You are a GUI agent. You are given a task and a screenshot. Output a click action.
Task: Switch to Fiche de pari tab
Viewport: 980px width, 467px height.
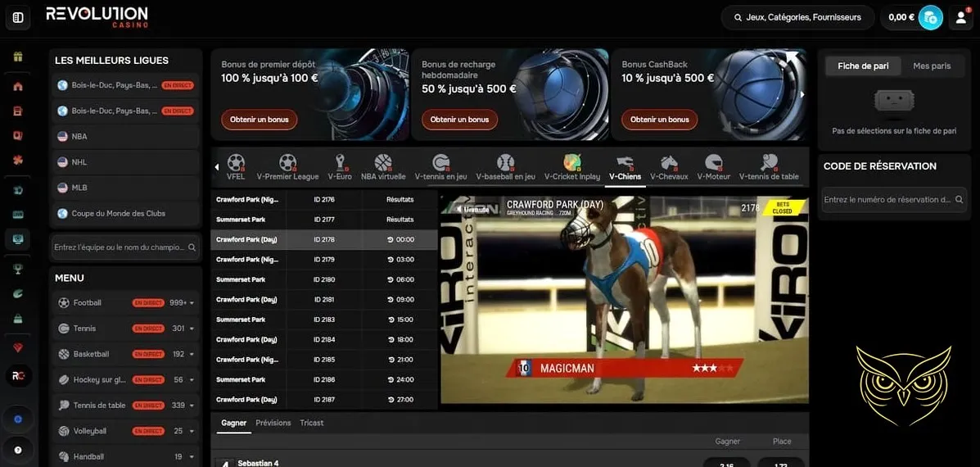pyautogui.click(x=863, y=66)
